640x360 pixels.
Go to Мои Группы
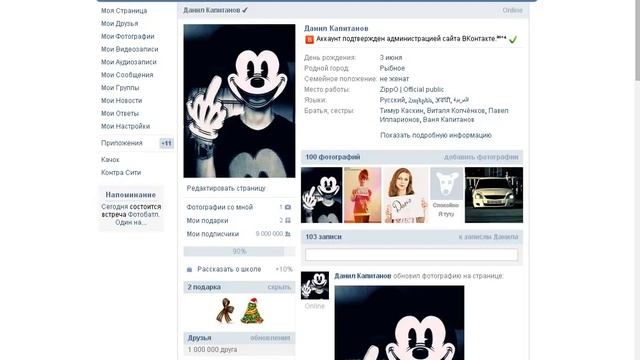coord(120,88)
